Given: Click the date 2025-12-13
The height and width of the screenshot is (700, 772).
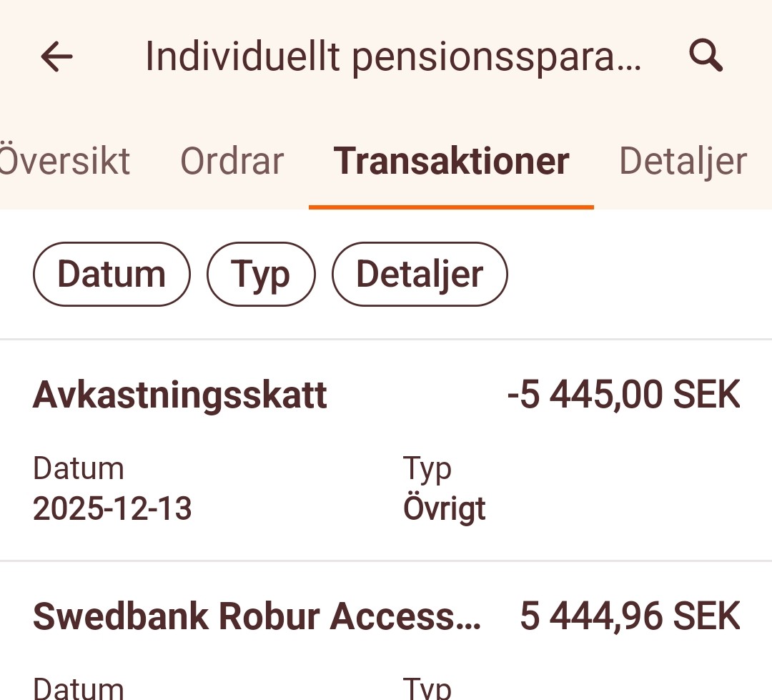Looking at the screenshot, I should [x=112, y=509].
